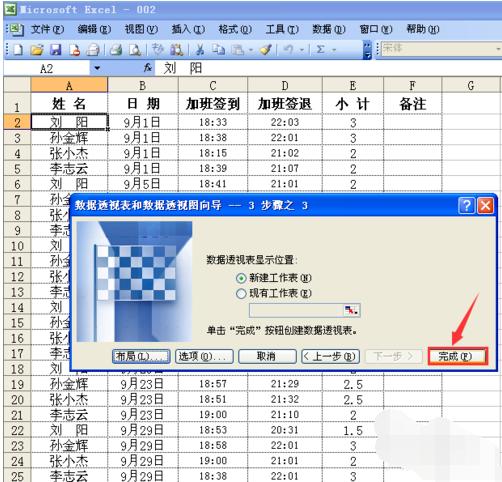Viewport: 502px width, 482px height.
Task: Open the 窗口 (Window) menu
Action: tap(376, 30)
